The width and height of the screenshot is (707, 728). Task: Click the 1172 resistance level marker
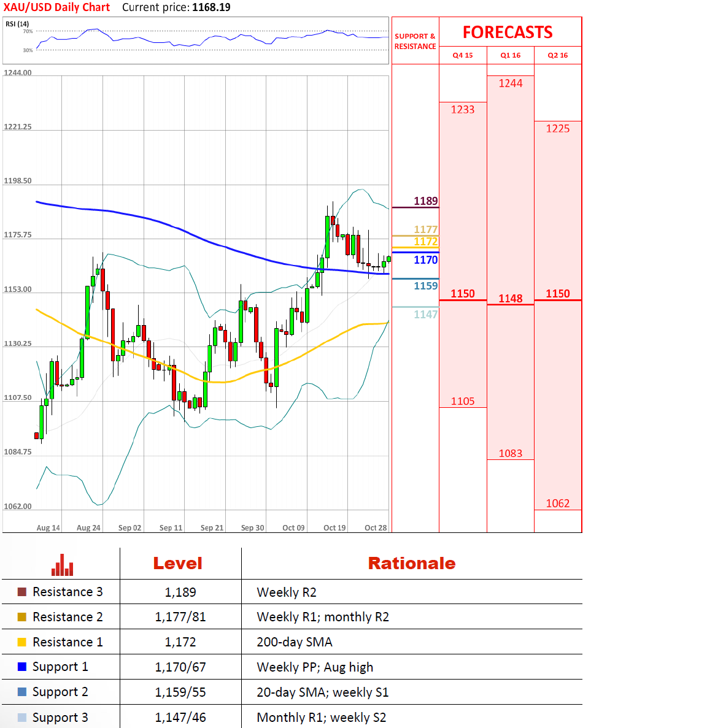tap(426, 242)
